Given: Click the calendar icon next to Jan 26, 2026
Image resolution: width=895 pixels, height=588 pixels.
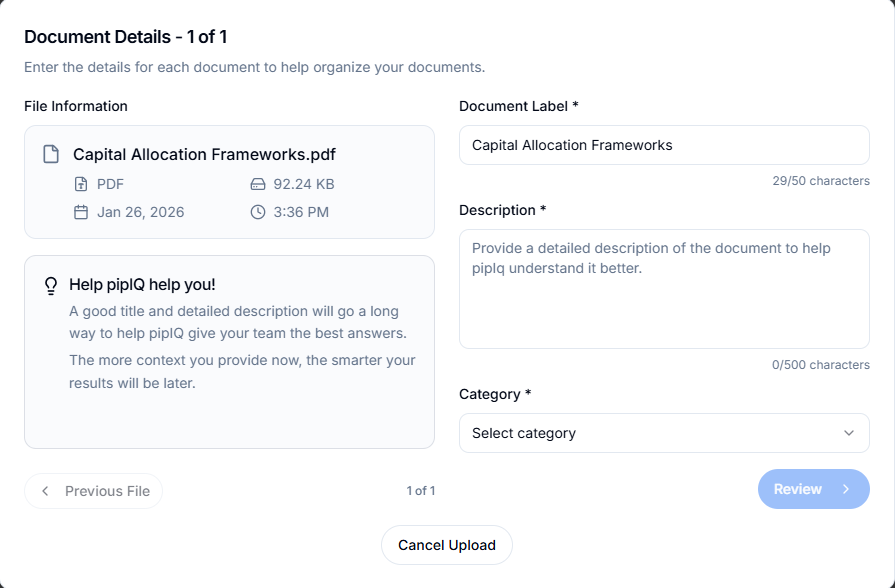Looking at the screenshot, I should coord(81,212).
